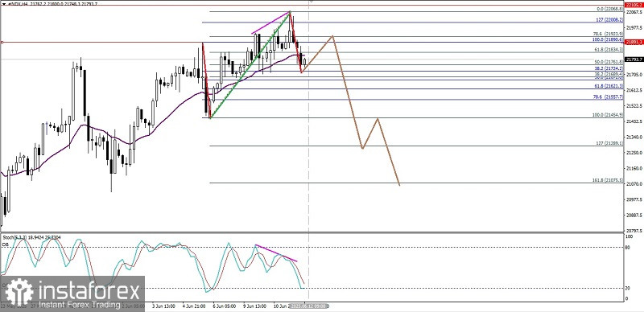Image resolution: width=644 pixels, height=312 pixels.
Task: Select the stochastic scale value 80
Action: coord(627,247)
